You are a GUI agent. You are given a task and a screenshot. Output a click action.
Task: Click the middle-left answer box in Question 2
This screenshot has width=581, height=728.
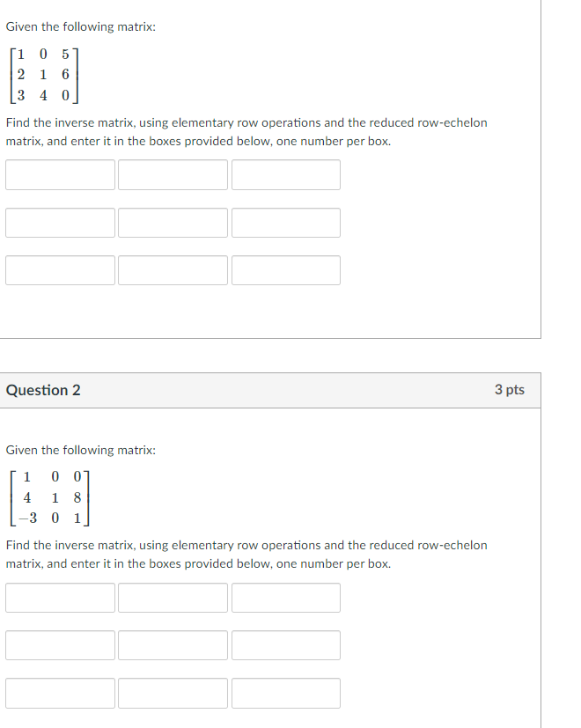click(60, 645)
